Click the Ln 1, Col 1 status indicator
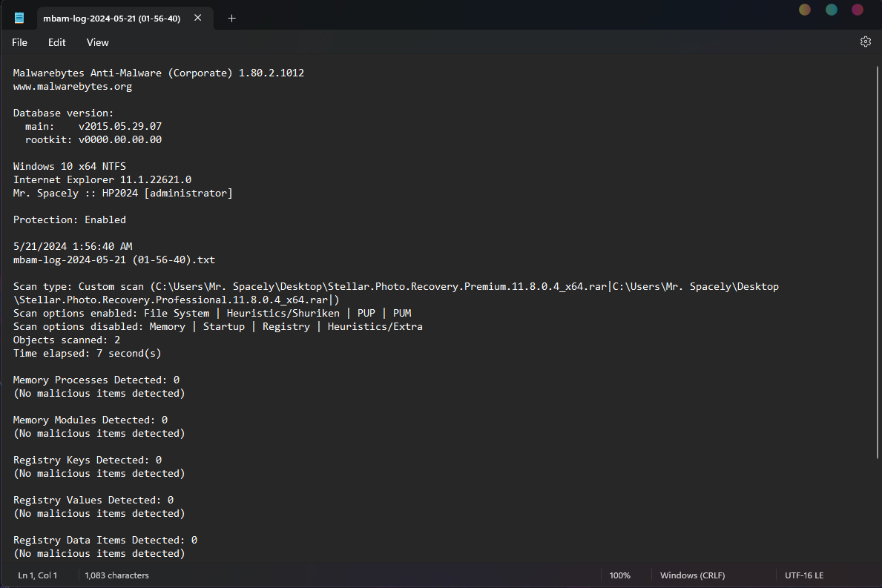Viewport: 882px width, 588px height. tap(38, 575)
